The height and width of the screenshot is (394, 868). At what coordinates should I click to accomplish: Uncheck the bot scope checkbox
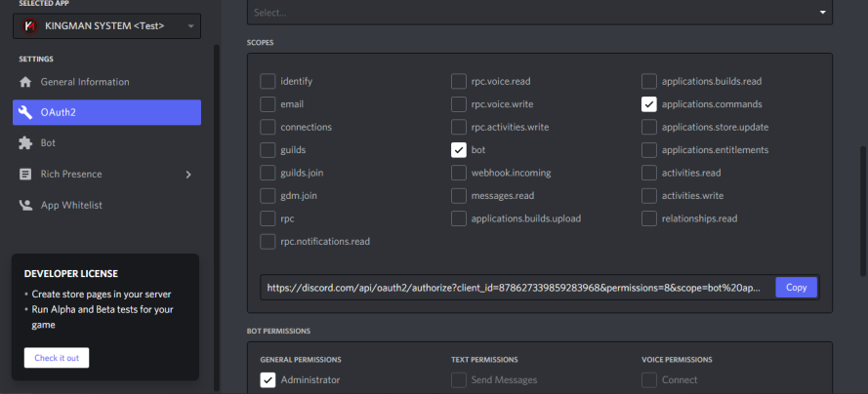[459, 150]
